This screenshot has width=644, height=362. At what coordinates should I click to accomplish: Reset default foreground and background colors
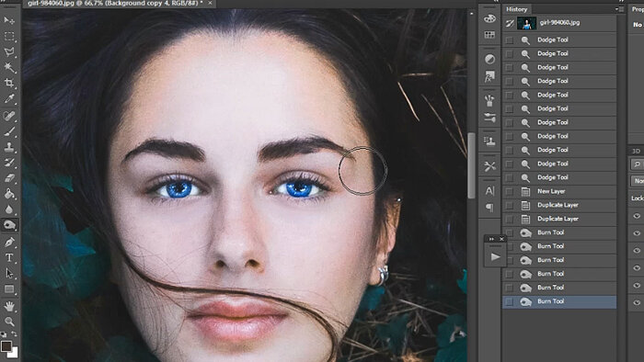pos(4,334)
